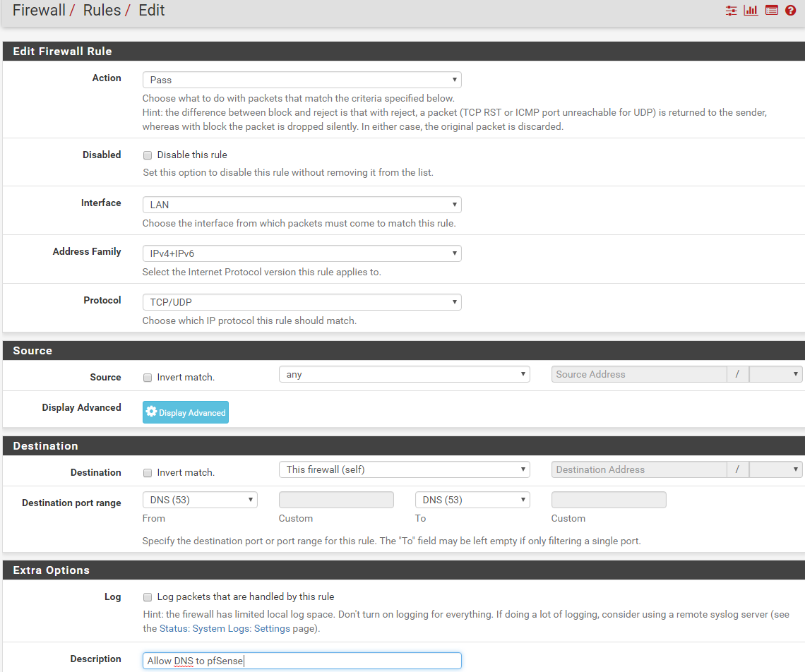Open the Source type dropdown set to any
Image resolution: width=805 pixels, height=672 pixels.
pos(404,375)
